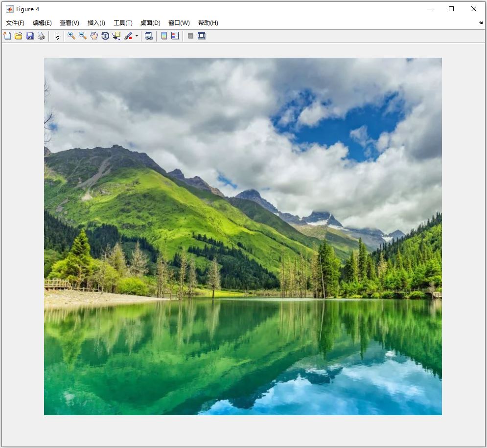Activate the Zoom In magnifier tool

[71, 36]
